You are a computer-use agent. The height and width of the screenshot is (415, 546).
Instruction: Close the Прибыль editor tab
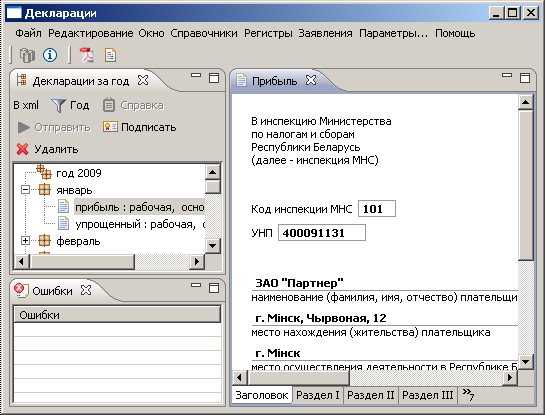tap(311, 80)
